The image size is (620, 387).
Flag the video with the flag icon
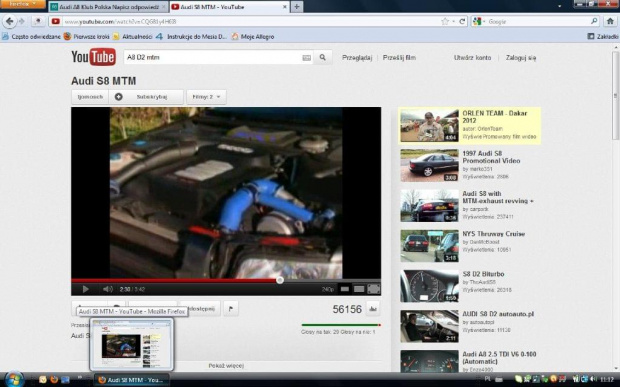(x=231, y=309)
